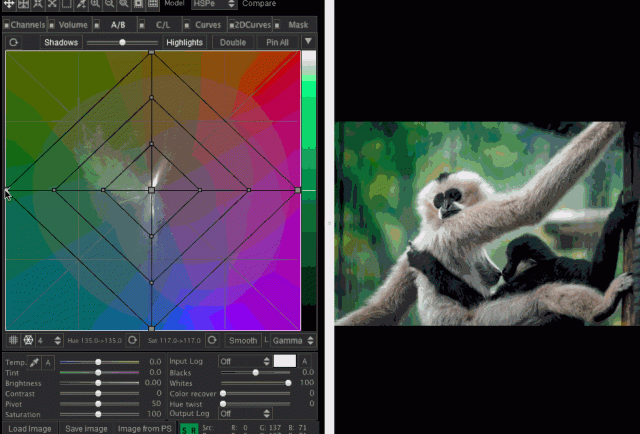Toggle the Channels checkbox

pos(7,25)
